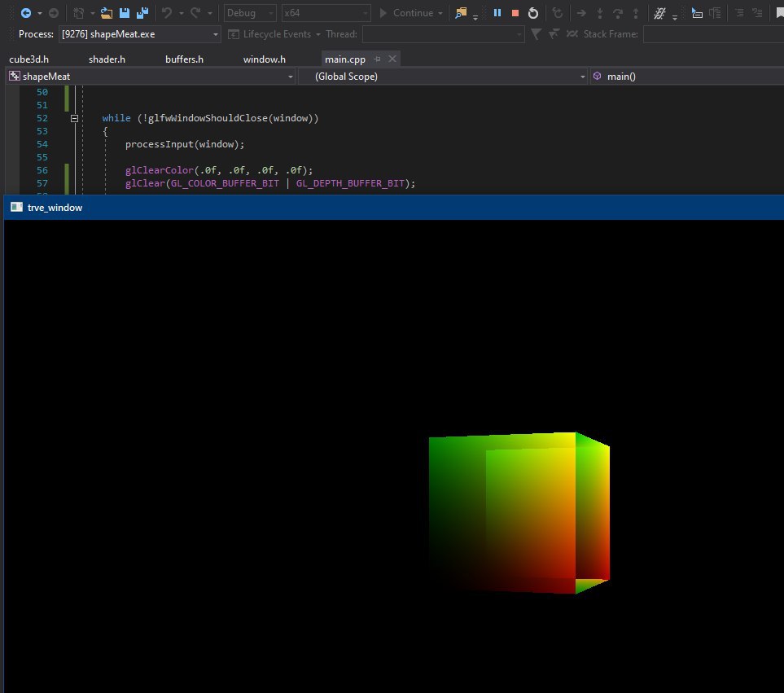Viewport: 784px width, 693px height.
Task: Click the Save All icon
Action: [142, 13]
